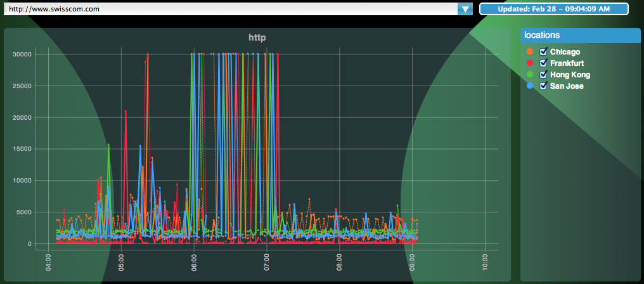The height and width of the screenshot is (284, 644).
Task: Uncheck the Chicago location checkbox
Action: coord(543,52)
